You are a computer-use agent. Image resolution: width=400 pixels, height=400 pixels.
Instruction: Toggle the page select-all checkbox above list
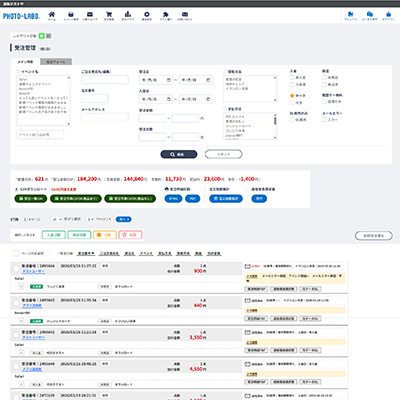16,254
